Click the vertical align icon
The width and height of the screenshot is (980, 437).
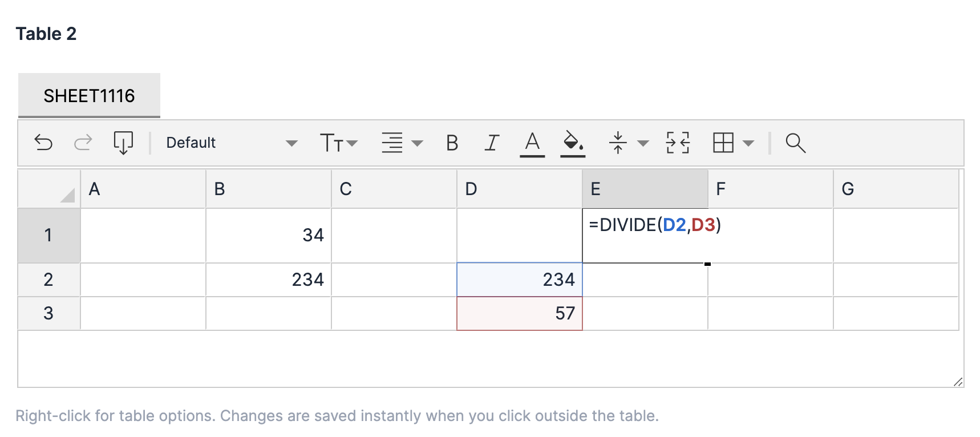click(x=618, y=143)
